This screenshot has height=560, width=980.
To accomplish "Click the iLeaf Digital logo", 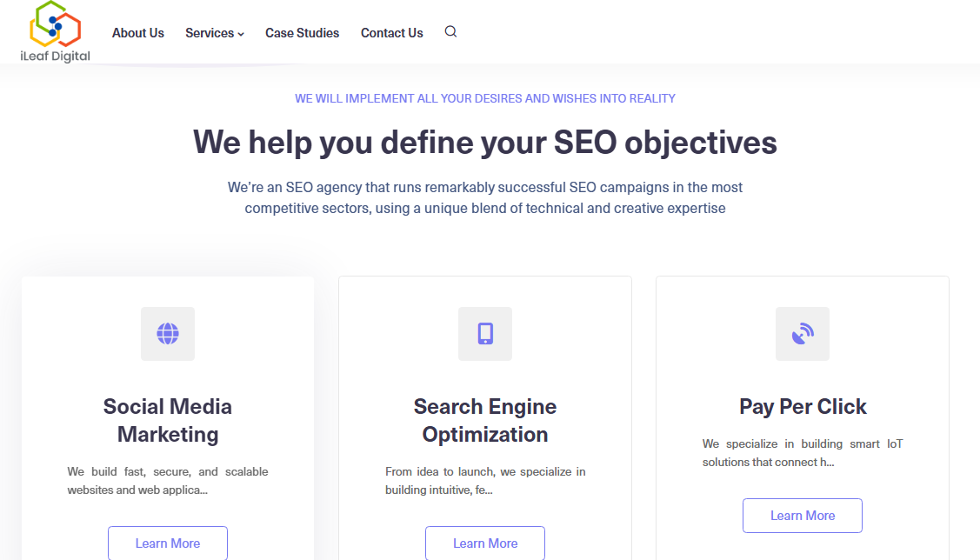I will (55, 32).
